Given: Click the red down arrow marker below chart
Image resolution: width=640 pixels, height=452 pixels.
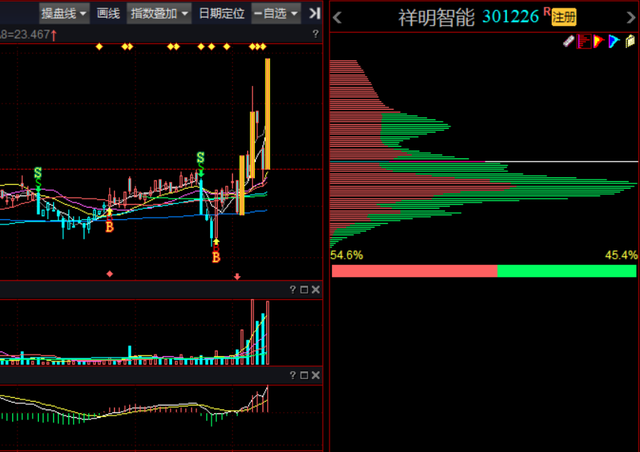Looking at the screenshot, I should (x=237, y=277).
